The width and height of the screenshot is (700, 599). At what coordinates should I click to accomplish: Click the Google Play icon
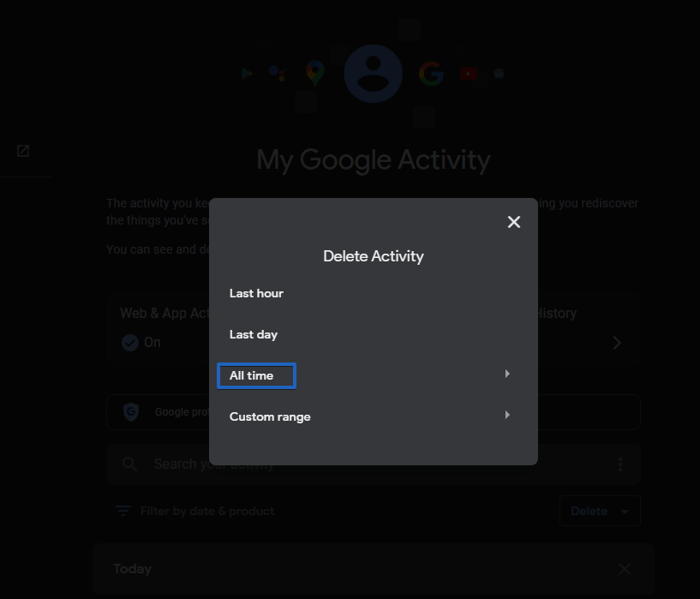(x=248, y=74)
